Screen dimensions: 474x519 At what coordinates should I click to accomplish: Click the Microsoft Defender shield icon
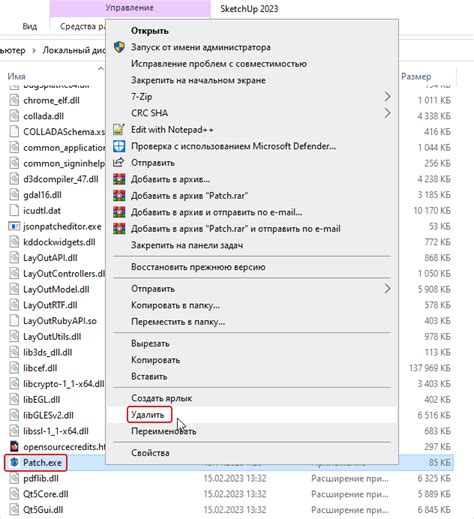119,146
